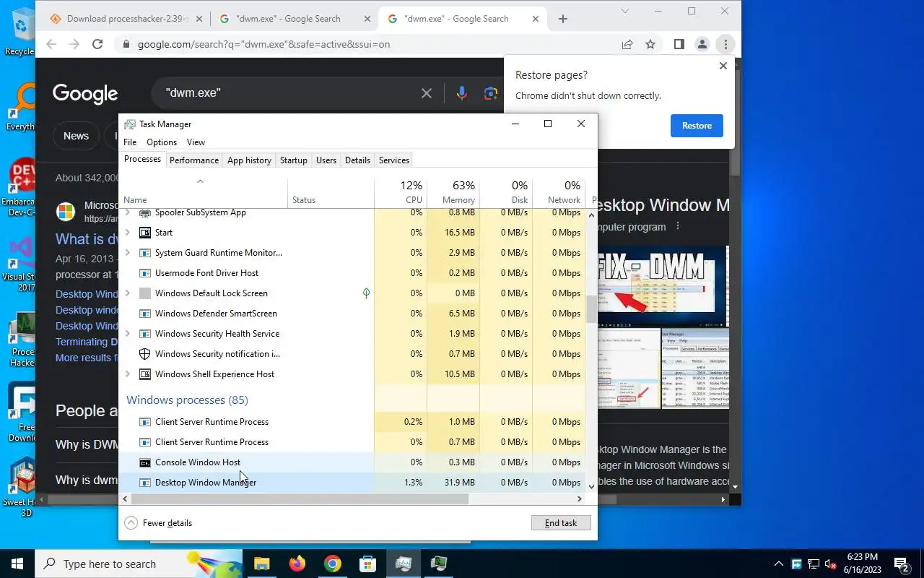Expand Windows Shell Experience Host row
924x578 pixels.
pyautogui.click(x=128, y=374)
